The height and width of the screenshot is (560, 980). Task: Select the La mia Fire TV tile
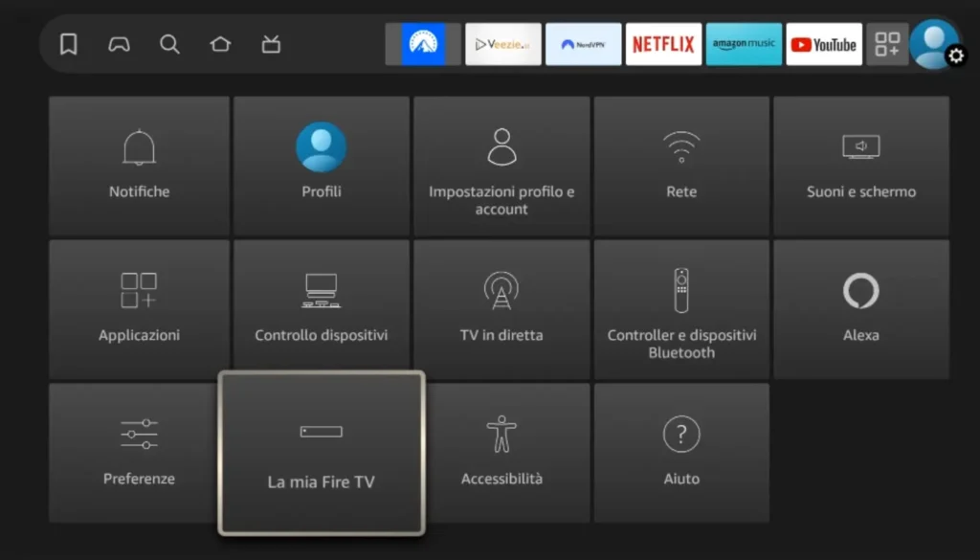point(322,453)
